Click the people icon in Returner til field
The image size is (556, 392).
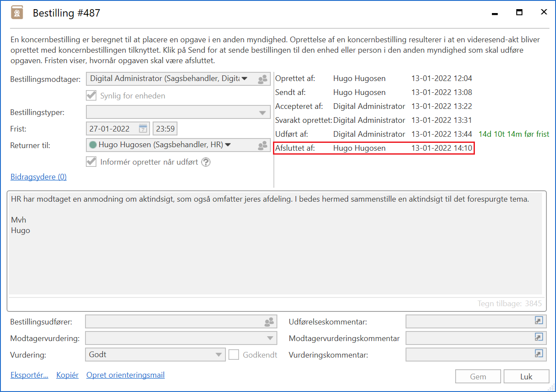tap(263, 145)
